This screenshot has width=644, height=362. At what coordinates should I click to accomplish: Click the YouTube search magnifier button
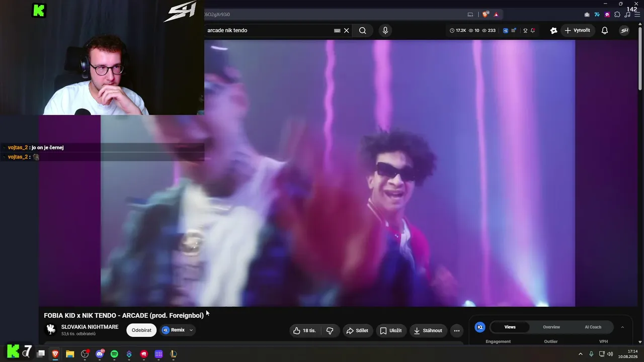click(x=362, y=30)
